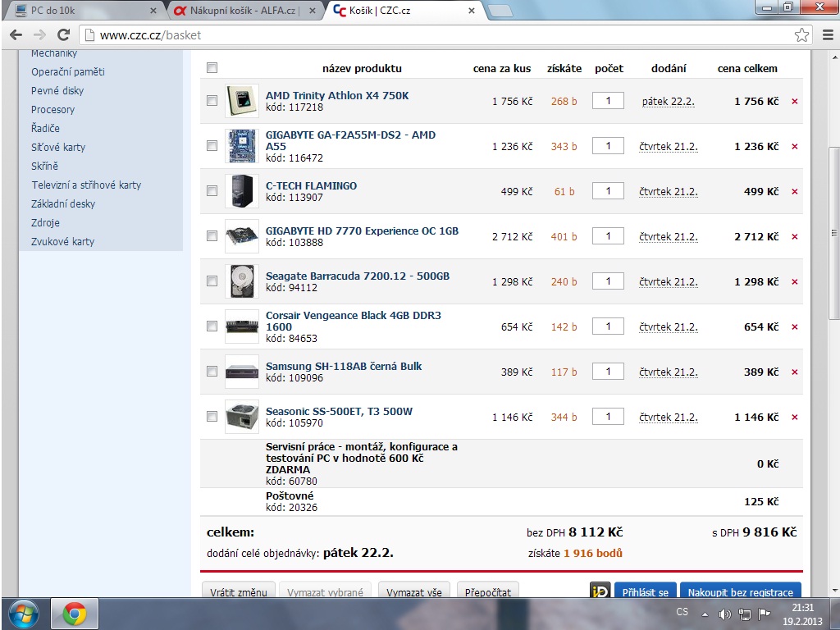Screen dimensions: 840x630
Task: Check the Seasonic SS-500ET row checkbox
Action: tap(212, 416)
